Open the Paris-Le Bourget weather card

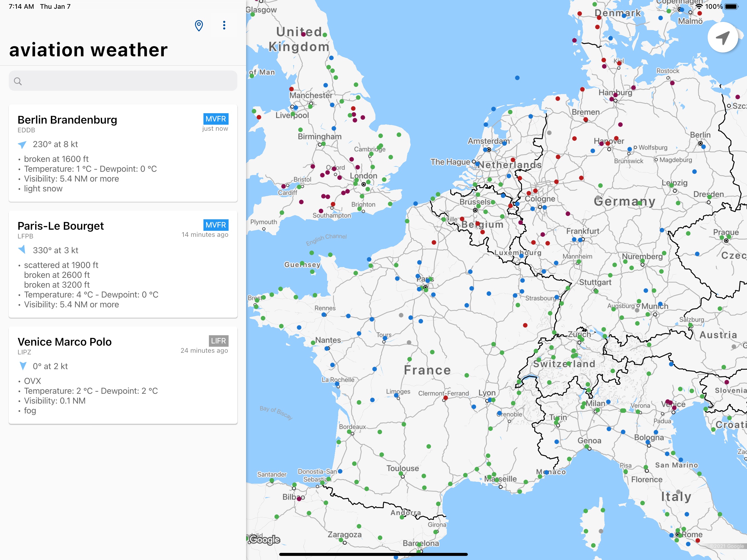pyautogui.click(x=123, y=264)
